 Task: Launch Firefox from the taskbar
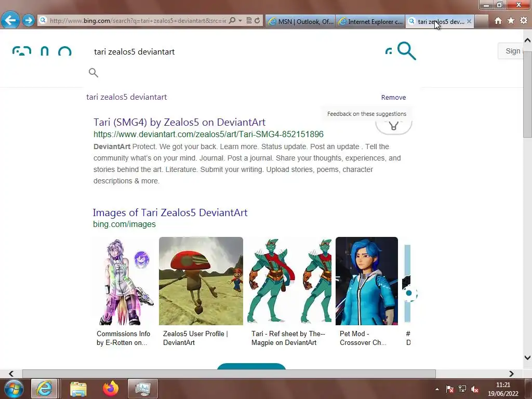[x=111, y=389]
